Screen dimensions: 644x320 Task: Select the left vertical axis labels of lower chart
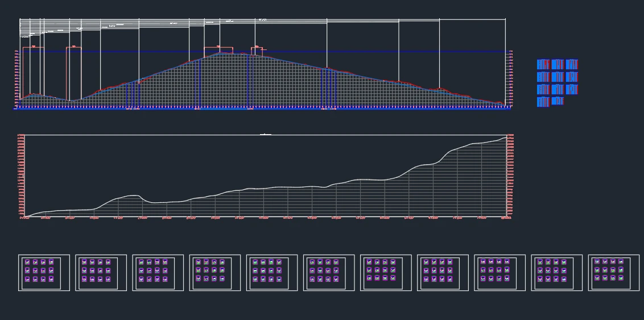pos(20,176)
